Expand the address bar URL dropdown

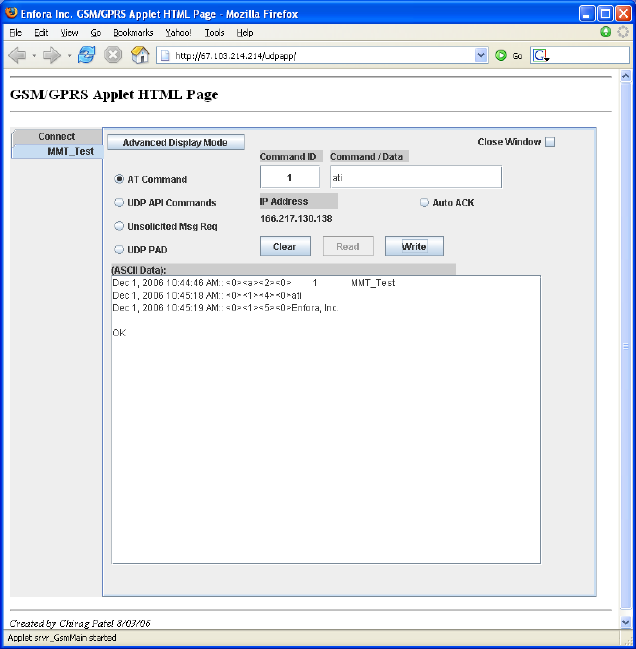tap(480, 55)
